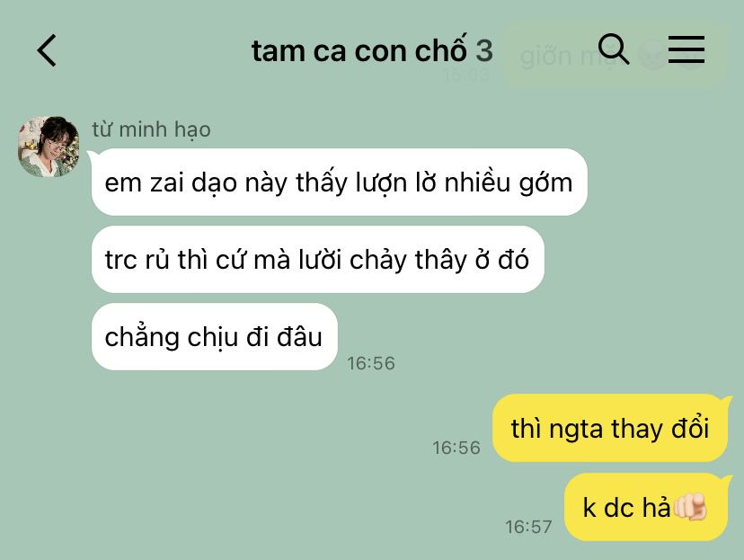Tap the 16:57 timestamp
Image resolution: width=744 pixels, height=560 pixels.
click(x=528, y=527)
